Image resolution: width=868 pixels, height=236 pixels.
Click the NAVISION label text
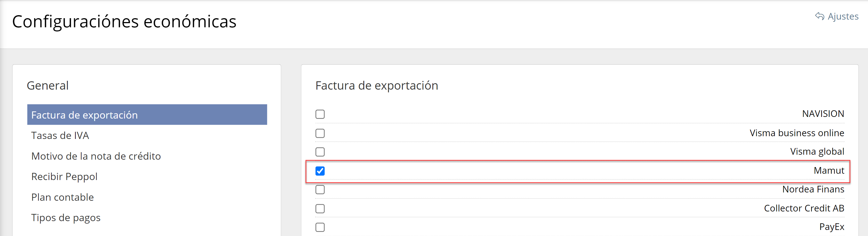(823, 114)
